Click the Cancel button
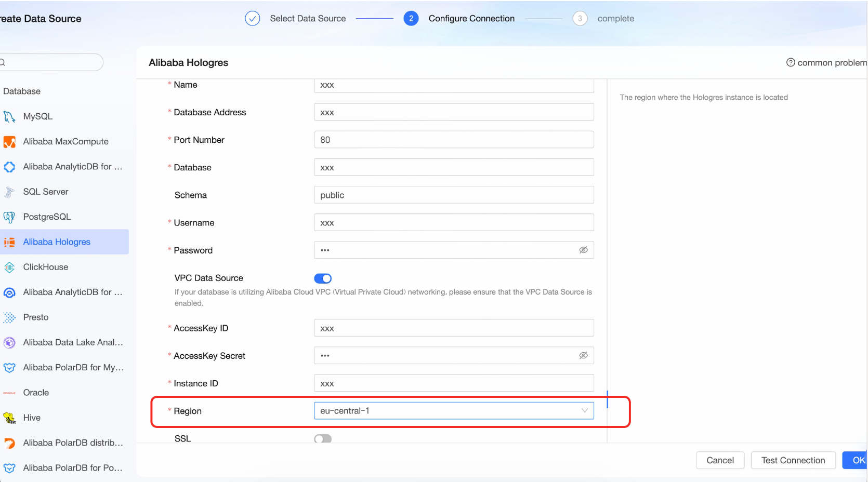 click(x=720, y=460)
